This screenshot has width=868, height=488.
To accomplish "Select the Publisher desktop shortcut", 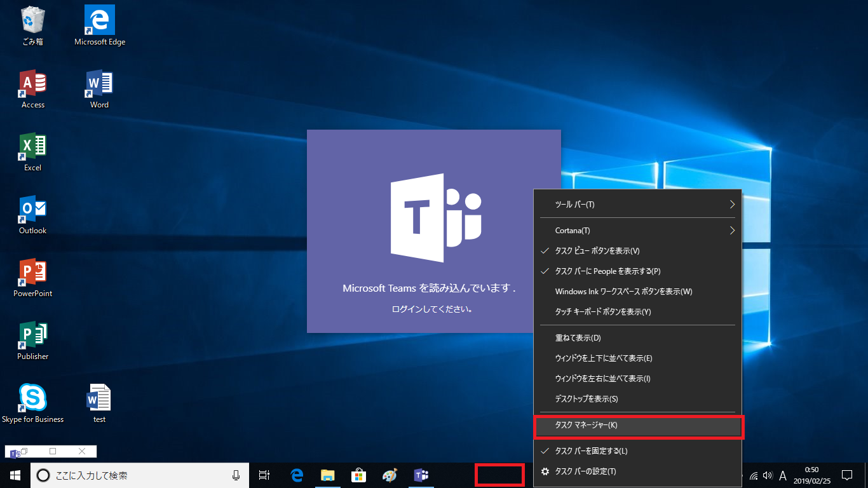I will click(32, 341).
